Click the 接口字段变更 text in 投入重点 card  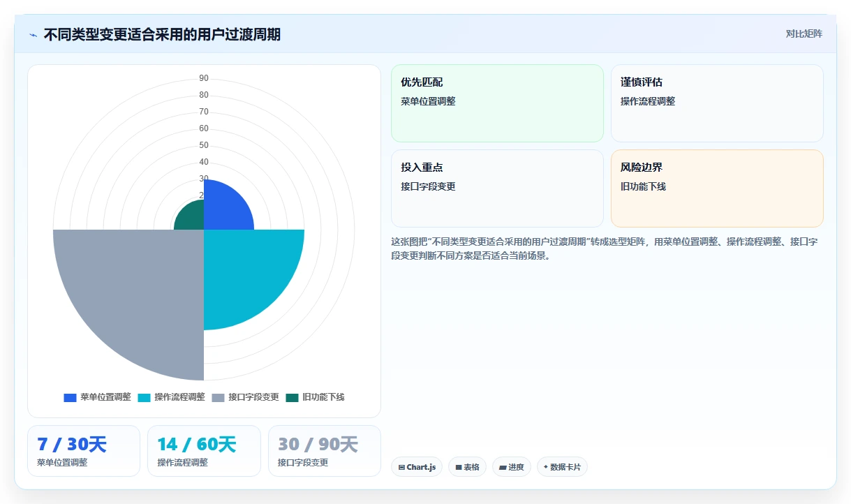coord(428,186)
